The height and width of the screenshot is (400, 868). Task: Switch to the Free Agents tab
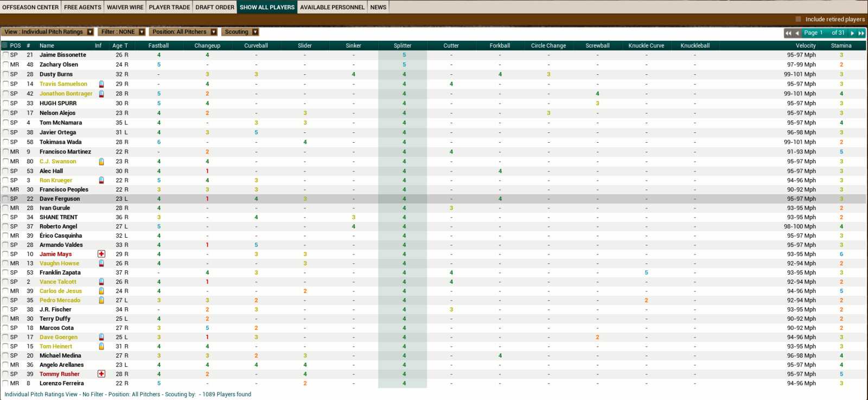(82, 7)
